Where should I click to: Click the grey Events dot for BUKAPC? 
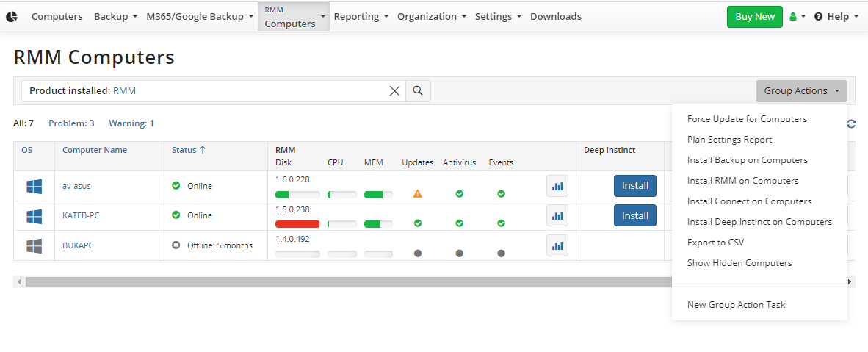point(501,254)
